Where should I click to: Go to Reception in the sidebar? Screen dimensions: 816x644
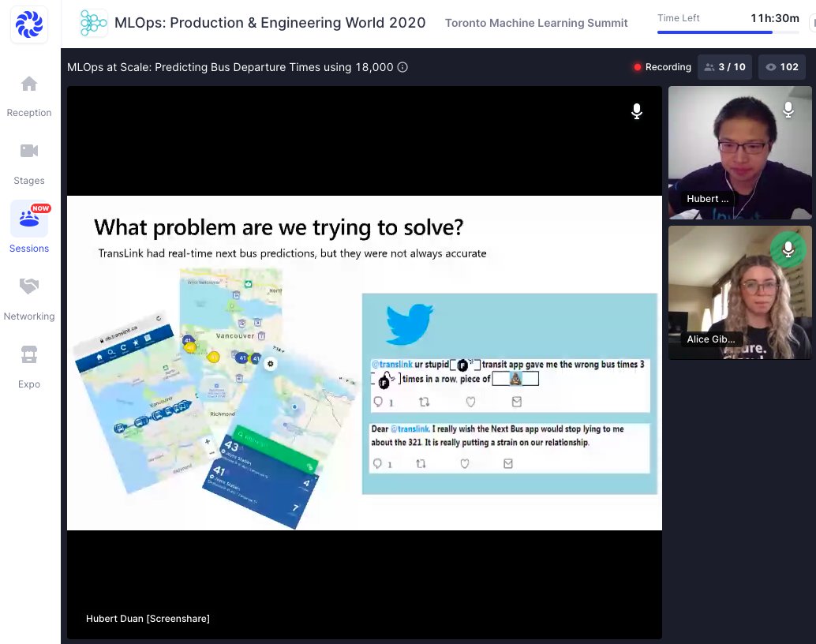[x=29, y=97]
